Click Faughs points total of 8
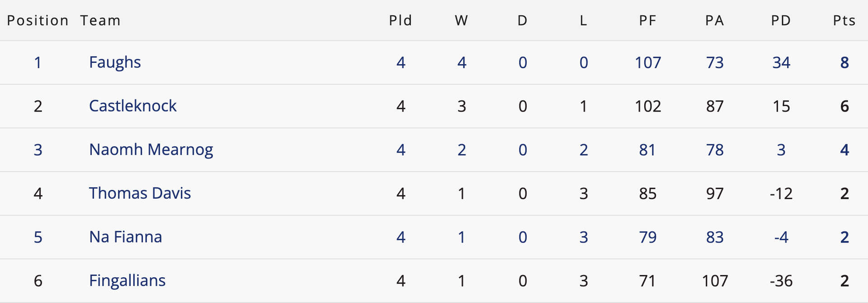 [844, 62]
